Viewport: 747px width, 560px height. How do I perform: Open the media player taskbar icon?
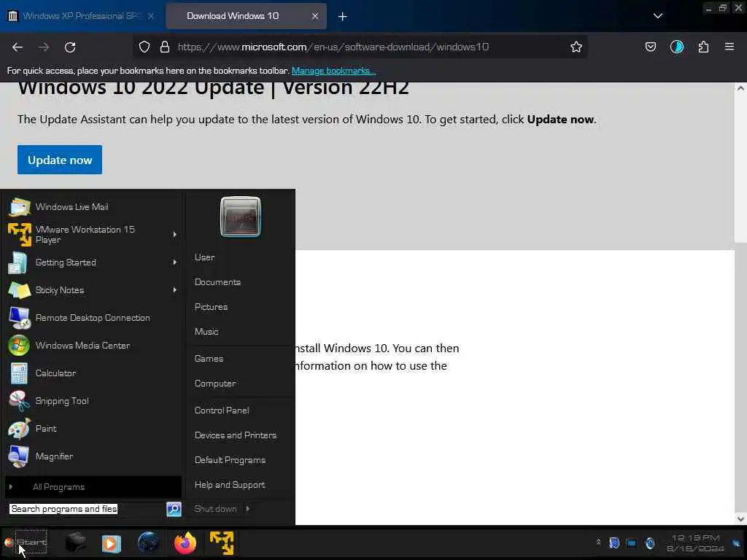(112, 543)
